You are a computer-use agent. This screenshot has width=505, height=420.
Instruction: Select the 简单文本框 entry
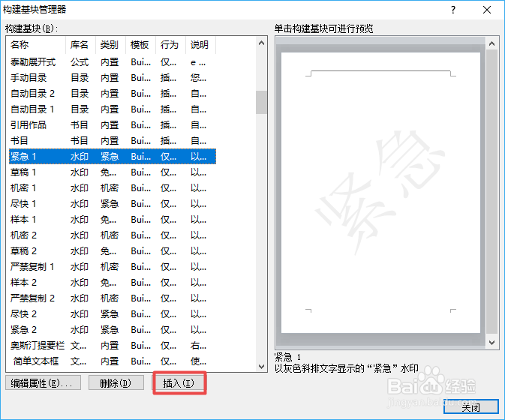coord(113,361)
